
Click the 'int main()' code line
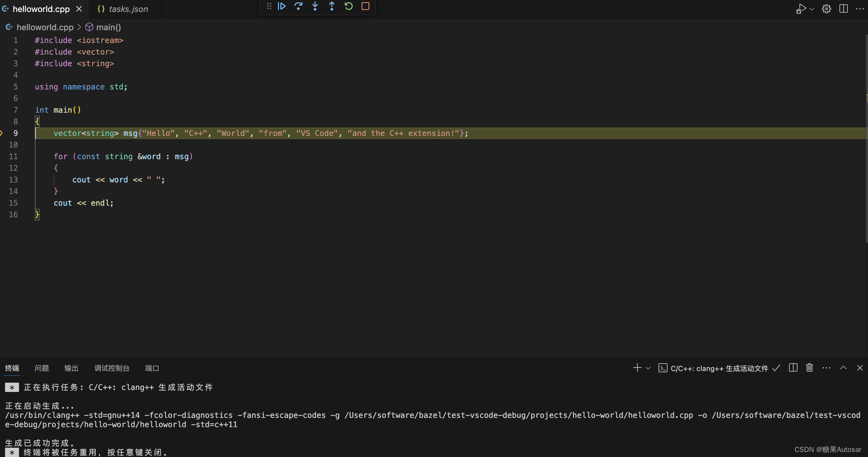[58, 110]
